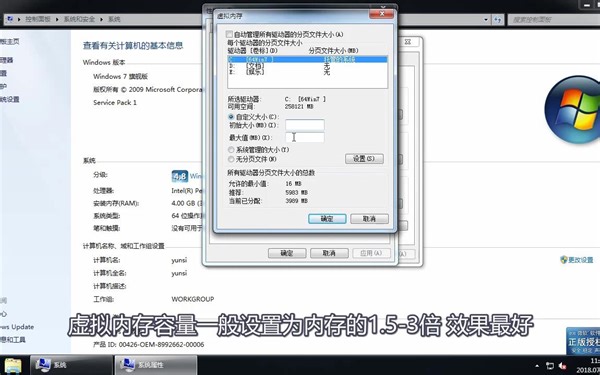Show hidden tray icons arrow
This screenshot has height=375, width=600.
pos(538,366)
